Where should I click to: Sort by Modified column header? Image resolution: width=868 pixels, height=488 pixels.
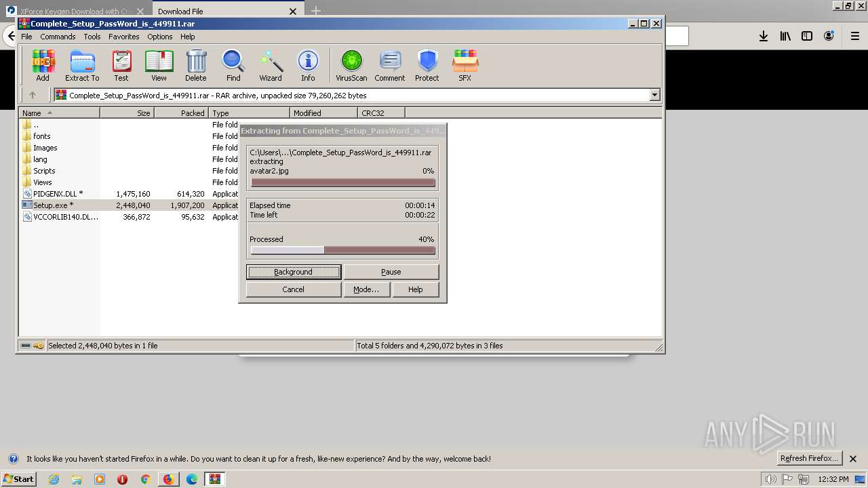324,113
